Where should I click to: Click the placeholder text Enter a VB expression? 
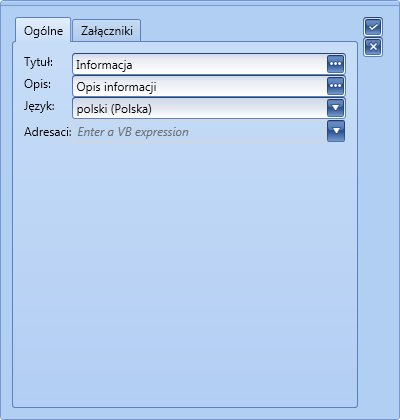pyautogui.click(x=133, y=132)
